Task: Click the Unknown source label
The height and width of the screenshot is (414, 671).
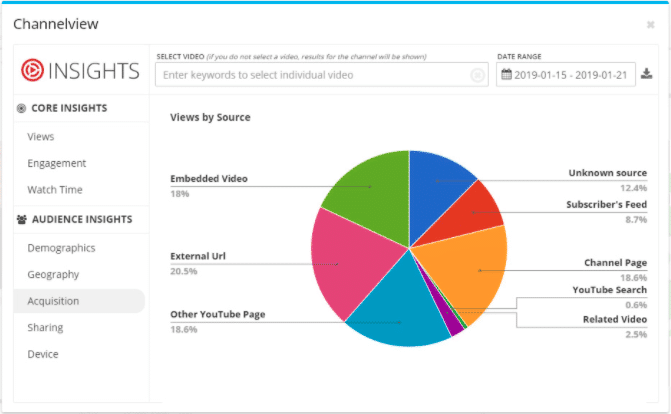Action: [x=608, y=173]
